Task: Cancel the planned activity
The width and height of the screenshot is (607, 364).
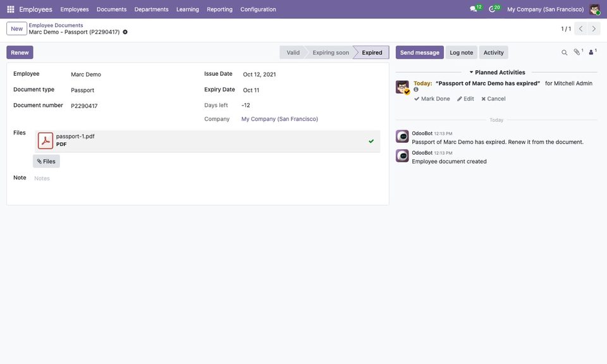Action: (x=493, y=99)
